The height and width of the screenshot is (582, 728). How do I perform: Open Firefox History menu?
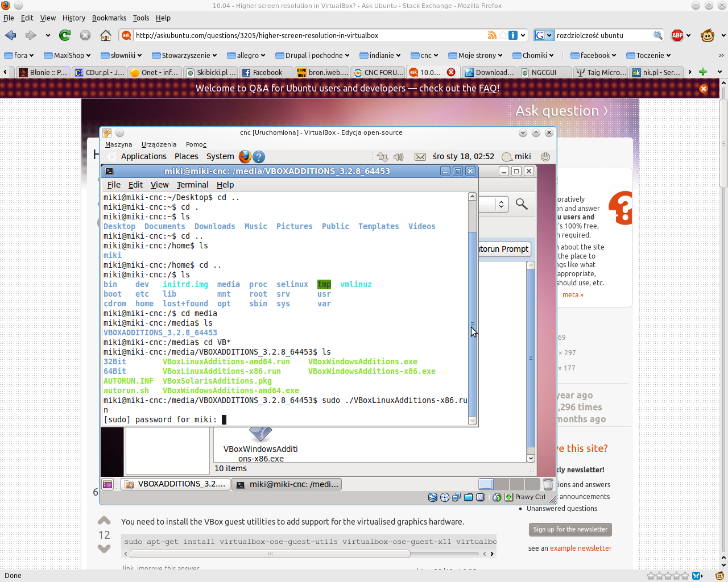pyautogui.click(x=73, y=18)
